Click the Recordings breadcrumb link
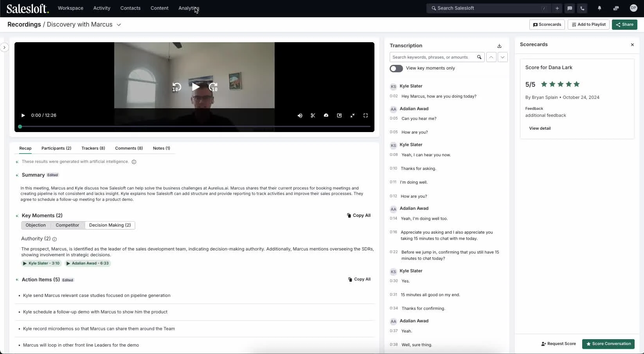This screenshot has width=644, height=354. point(24,25)
